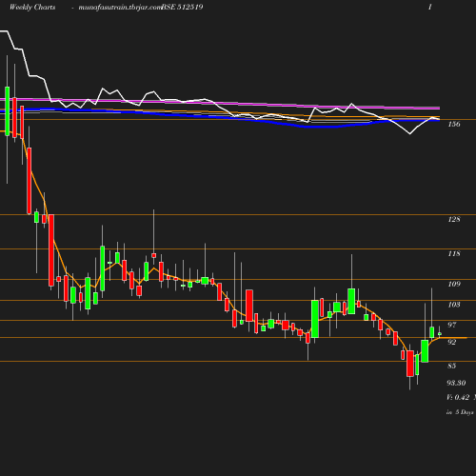Click the 118 price level label

click(x=454, y=253)
